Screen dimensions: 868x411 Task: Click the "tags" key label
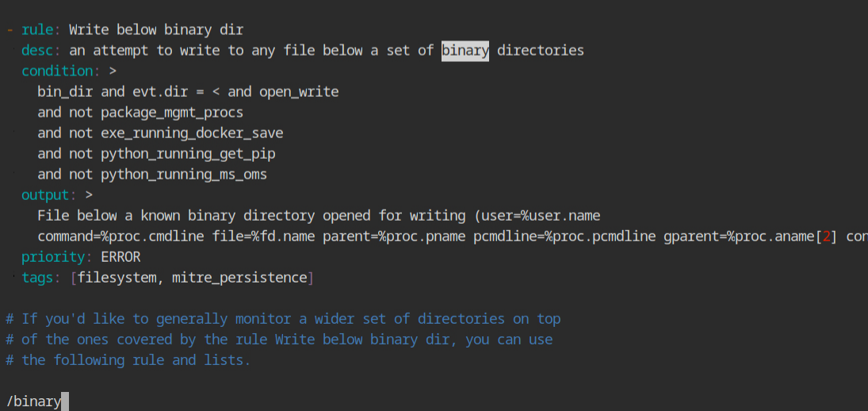pos(37,278)
